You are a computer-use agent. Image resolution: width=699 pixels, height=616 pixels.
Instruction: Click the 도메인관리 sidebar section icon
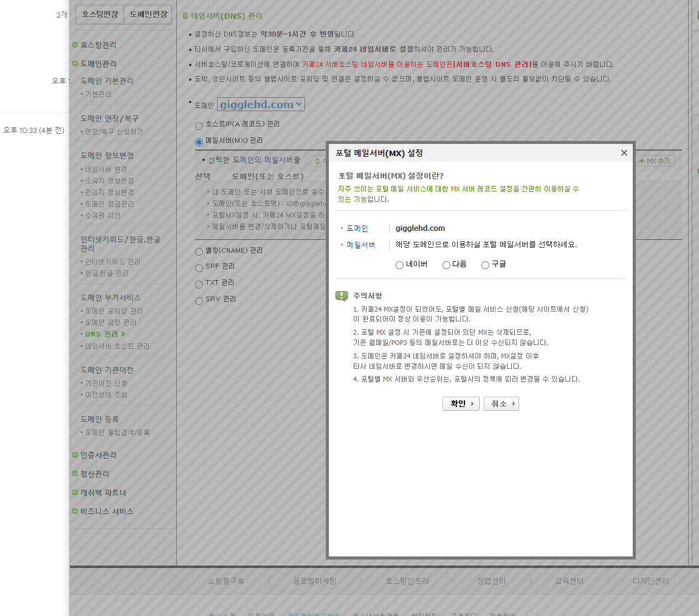pos(74,63)
